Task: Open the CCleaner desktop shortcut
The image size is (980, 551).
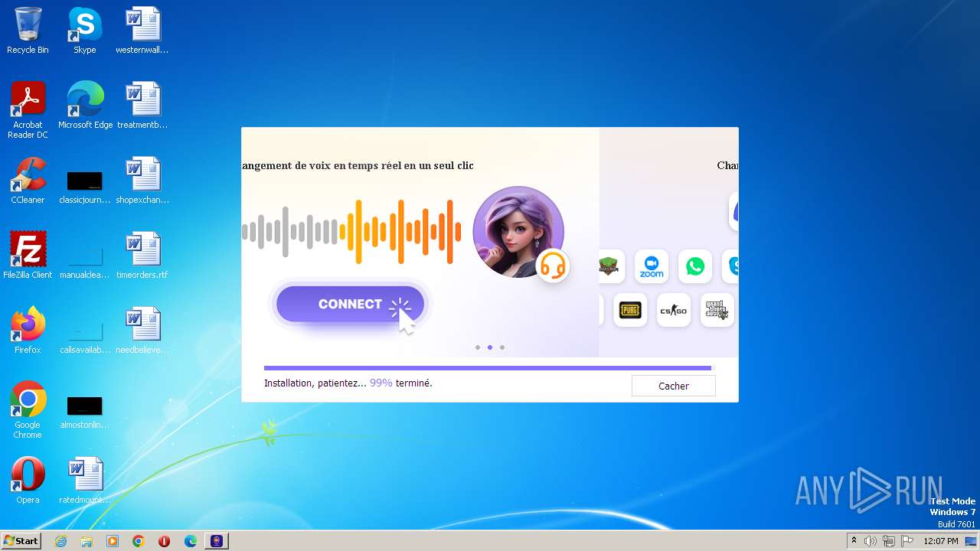Action: pyautogui.click(x=28, y=181)
